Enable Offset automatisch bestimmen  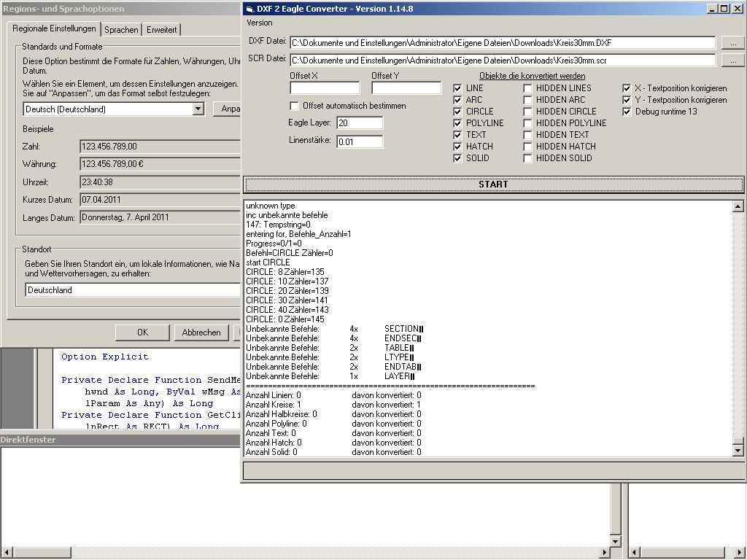pyautogui.click(x=295, y=106)
